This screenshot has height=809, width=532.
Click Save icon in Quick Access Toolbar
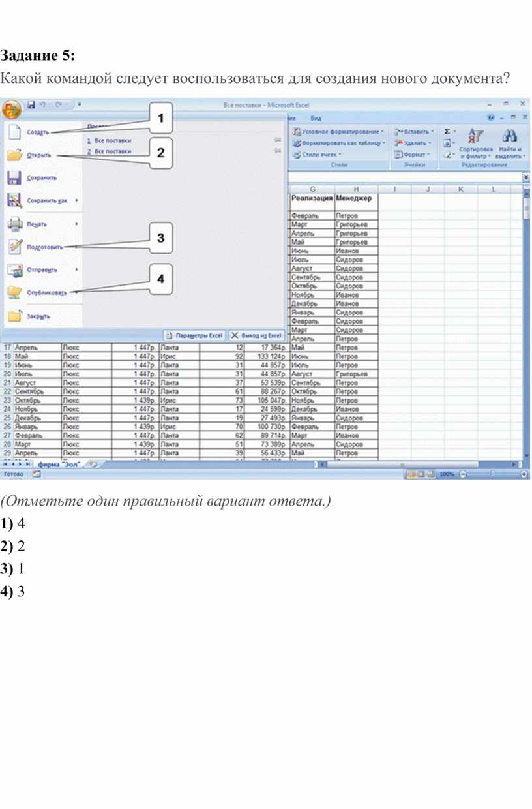(x=30, y=104)
